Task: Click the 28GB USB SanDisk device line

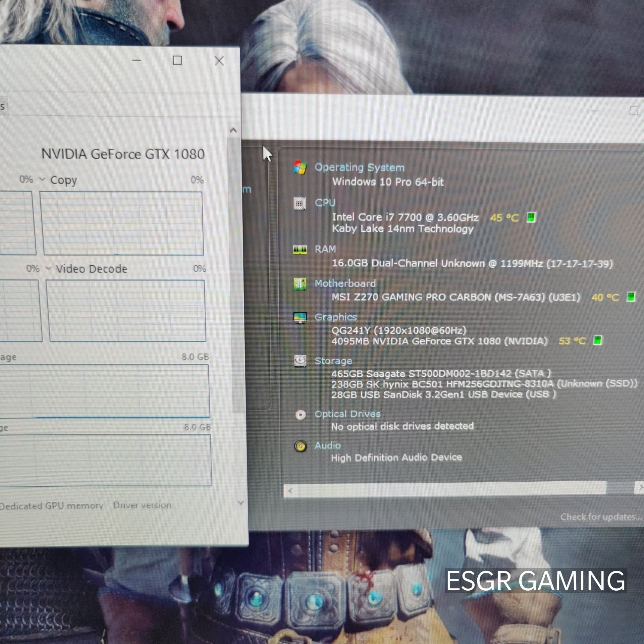Action: 443,395
